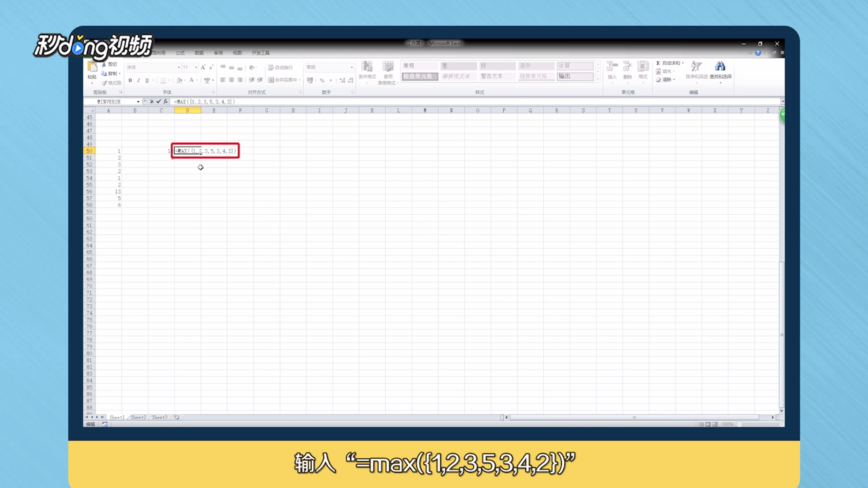Toggle italic formatting
The width and height of the screenshot is (868, 488).
[138, 80]
